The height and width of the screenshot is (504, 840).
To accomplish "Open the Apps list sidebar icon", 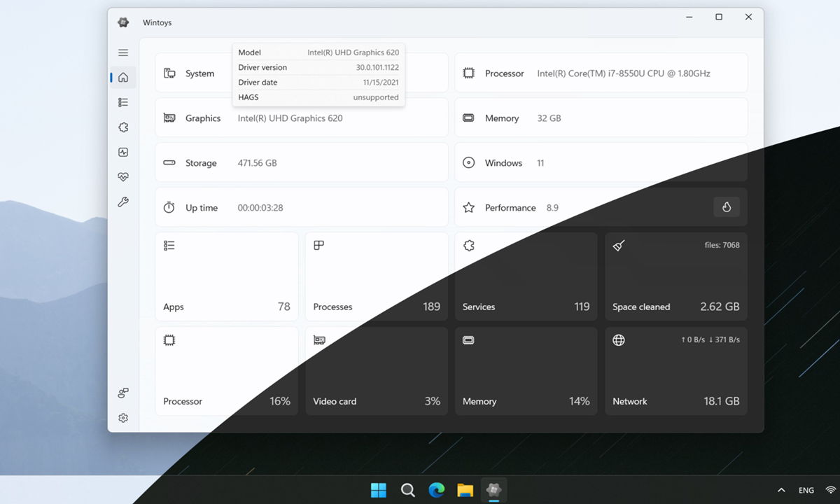I will click(123, 102).
